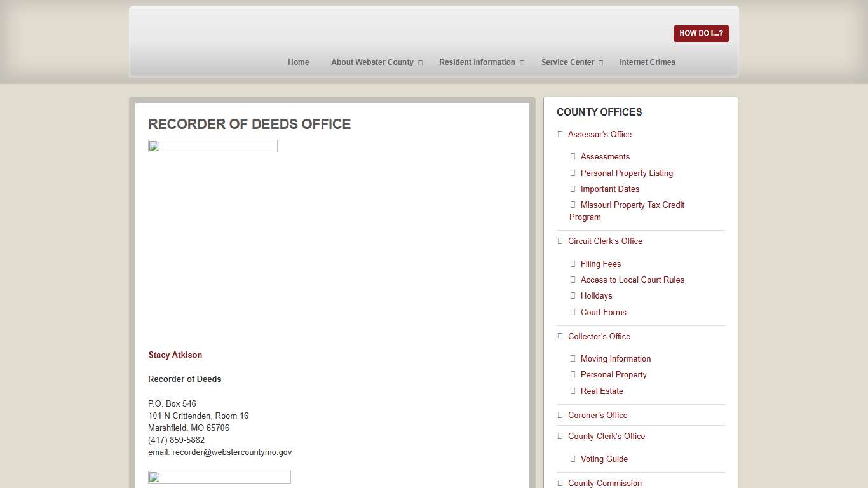The image size is (868, 488).
Task: Open the Missouri Property Tax Credit Program link
Action: [x=632, y=205]
